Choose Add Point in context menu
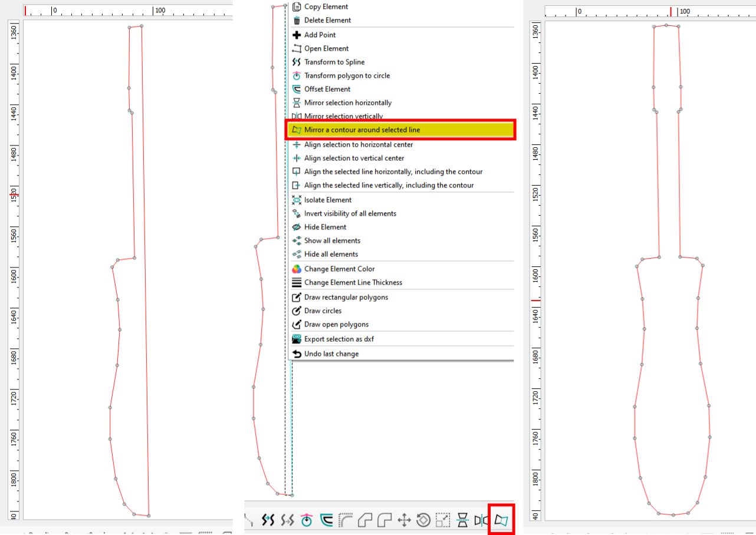 coord(320,35)
